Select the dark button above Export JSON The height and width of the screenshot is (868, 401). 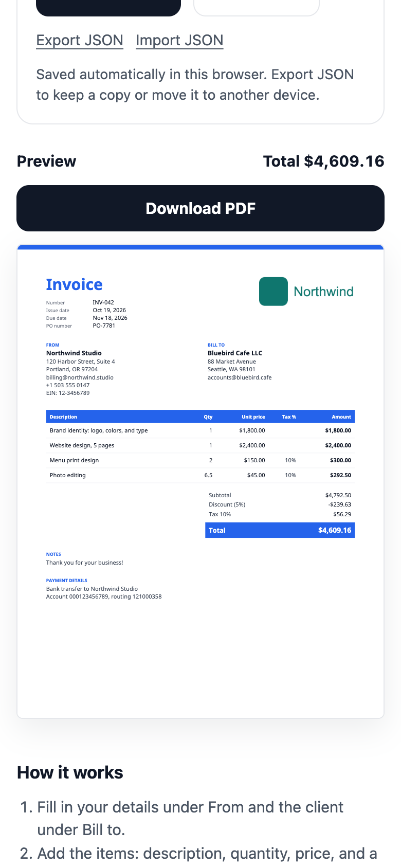pyautogui.click(x=108, y=7)
